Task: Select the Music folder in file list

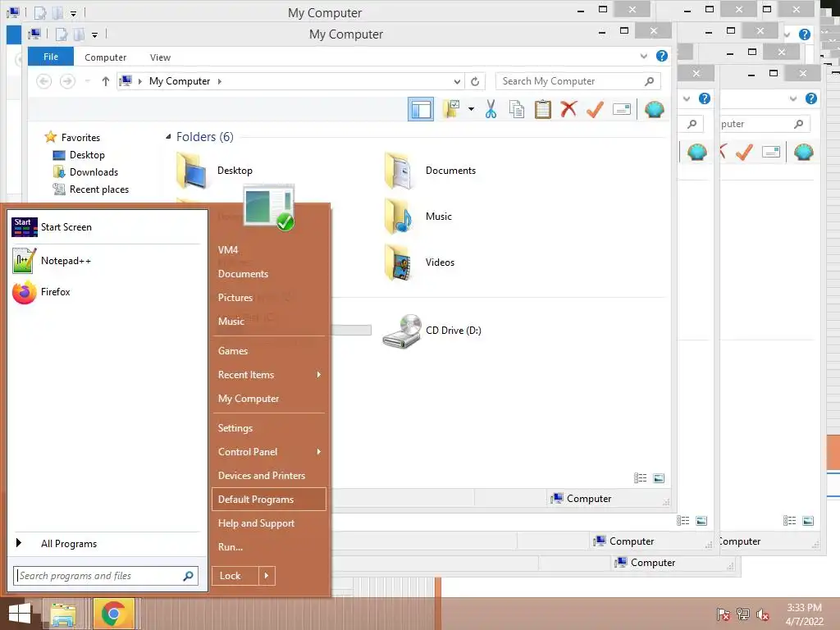Action: click(418, 217)
